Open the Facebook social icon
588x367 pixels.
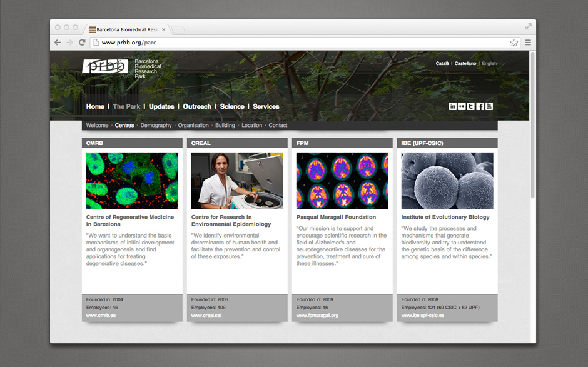pyautogui.click(x=480, y=106)
